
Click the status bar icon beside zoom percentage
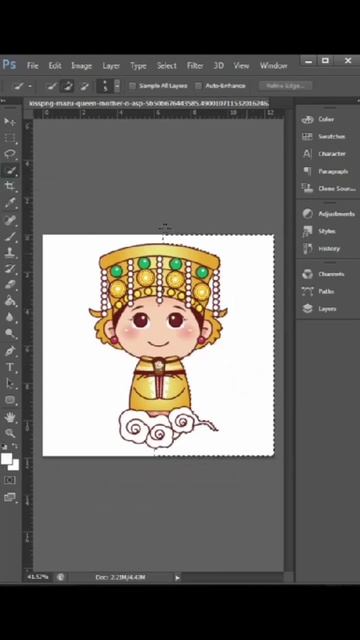click(x=61, y=577)
